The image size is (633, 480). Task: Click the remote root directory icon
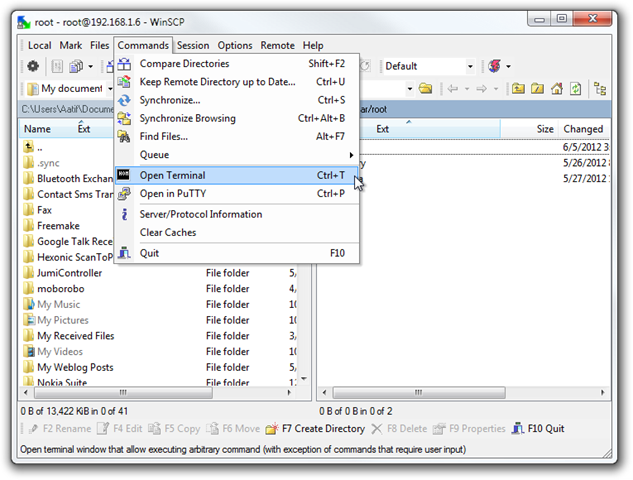click(537, 88)
